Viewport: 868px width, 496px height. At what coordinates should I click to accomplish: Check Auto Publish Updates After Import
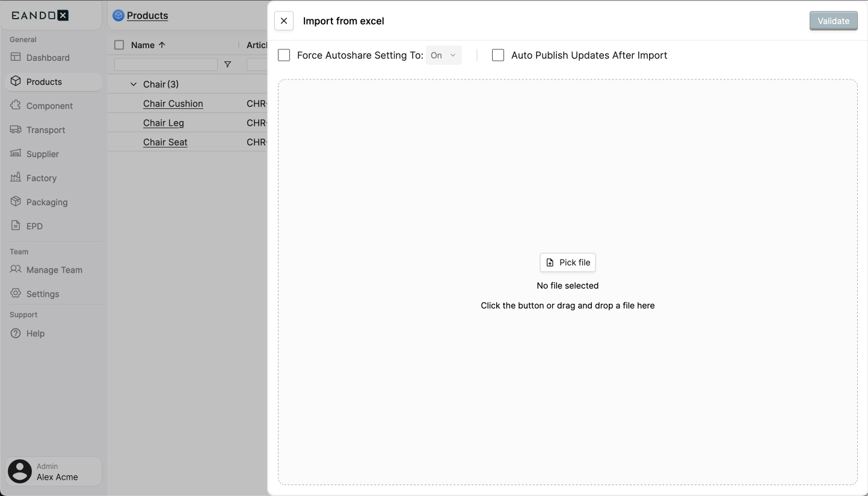coord(498,55)
